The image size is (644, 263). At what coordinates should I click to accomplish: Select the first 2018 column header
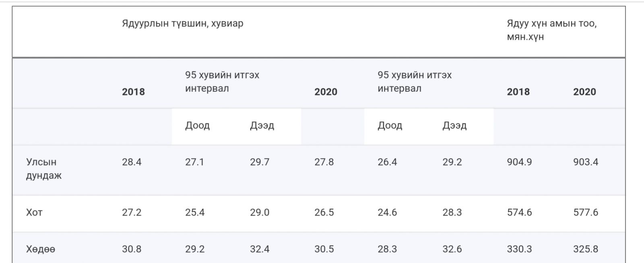tap(133, 92)
